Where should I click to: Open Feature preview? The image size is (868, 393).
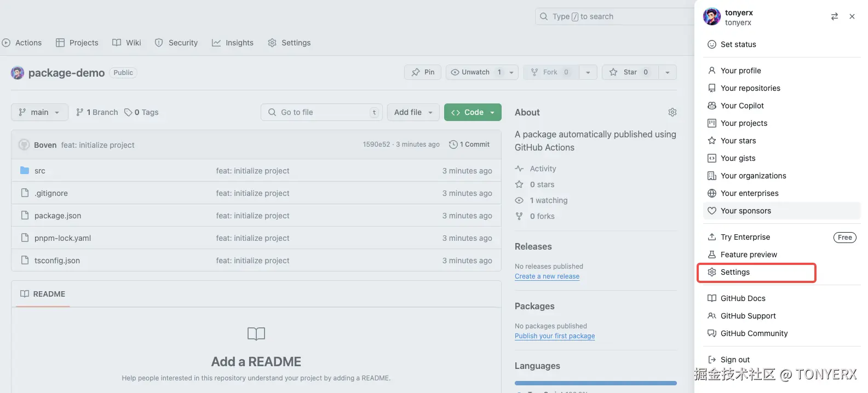781,255
